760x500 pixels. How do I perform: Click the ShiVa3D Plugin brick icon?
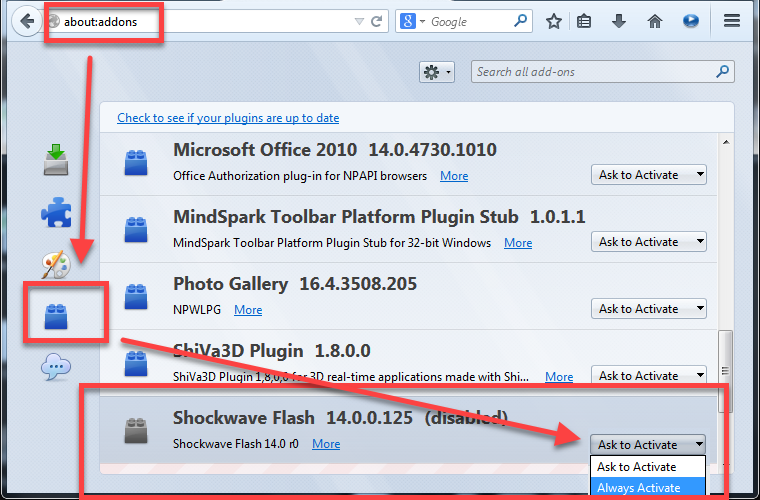(x=136, y=363)
